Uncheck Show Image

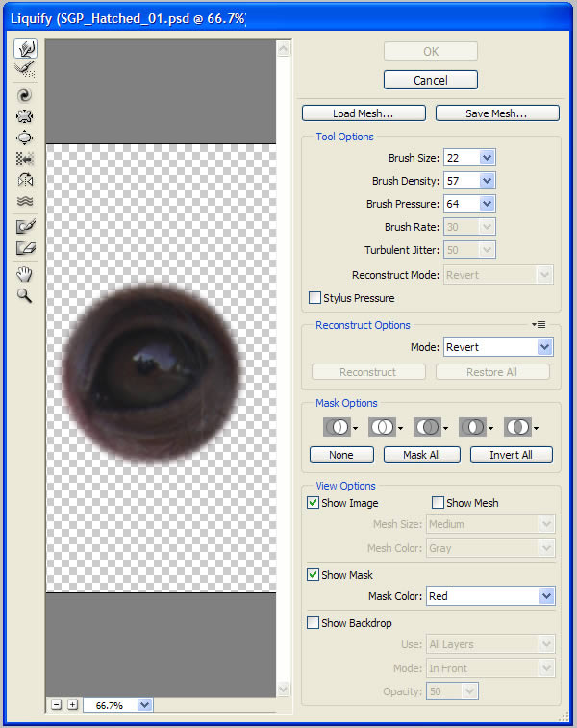[313, 502]
